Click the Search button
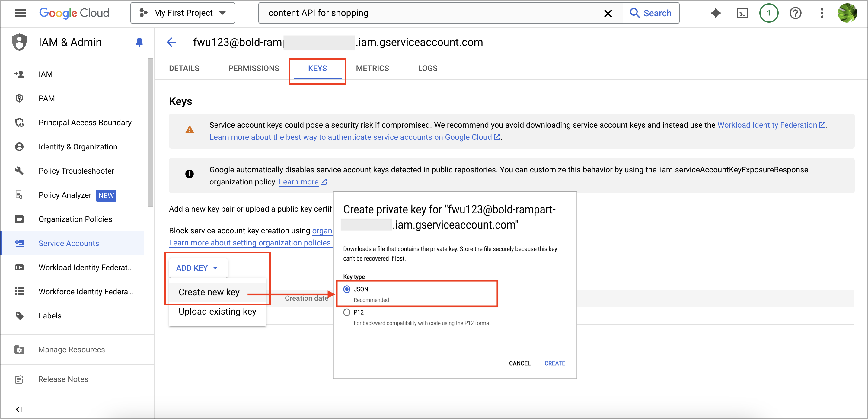 (651, 13)
